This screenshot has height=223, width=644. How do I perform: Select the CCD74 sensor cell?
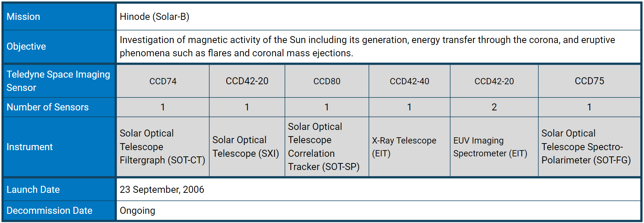pyautogui.click(x=163, y=81)
